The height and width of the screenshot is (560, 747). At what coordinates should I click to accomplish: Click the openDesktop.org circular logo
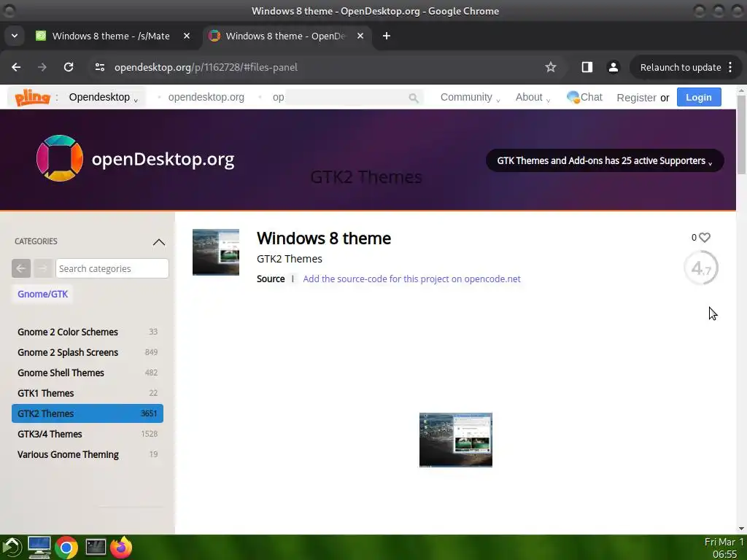click(60, 158)
